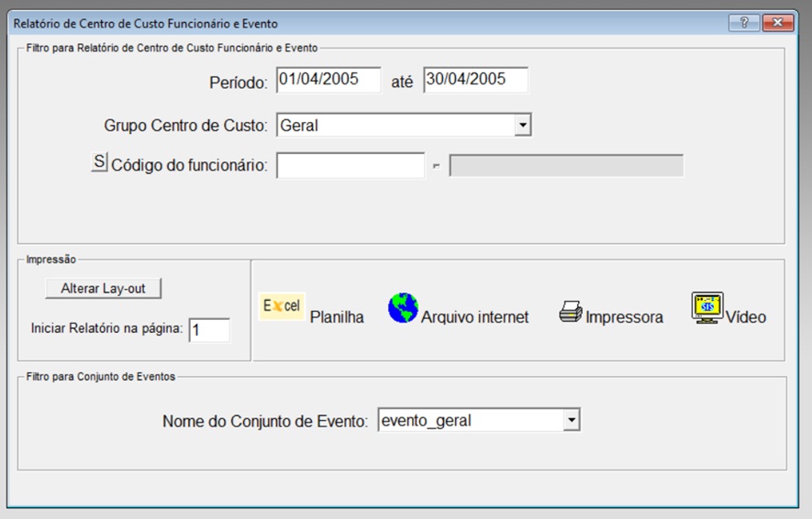Click the Iniciar Relatório na página field

(x=209, y=330)
